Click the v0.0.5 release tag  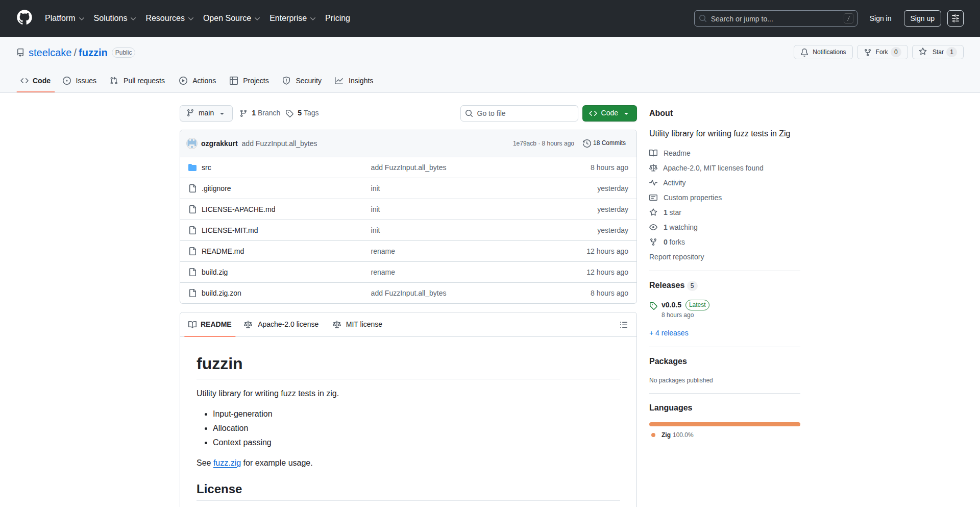point(671,305)
